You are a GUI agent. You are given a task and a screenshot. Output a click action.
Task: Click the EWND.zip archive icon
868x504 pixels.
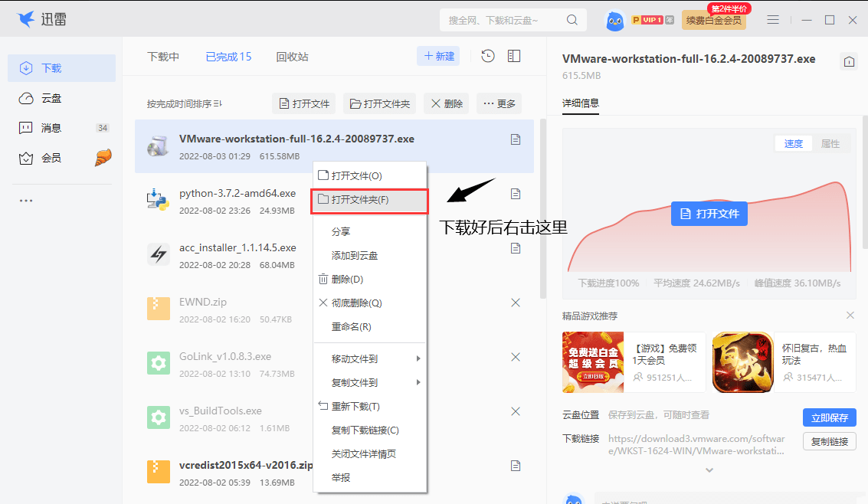point(158,309)
